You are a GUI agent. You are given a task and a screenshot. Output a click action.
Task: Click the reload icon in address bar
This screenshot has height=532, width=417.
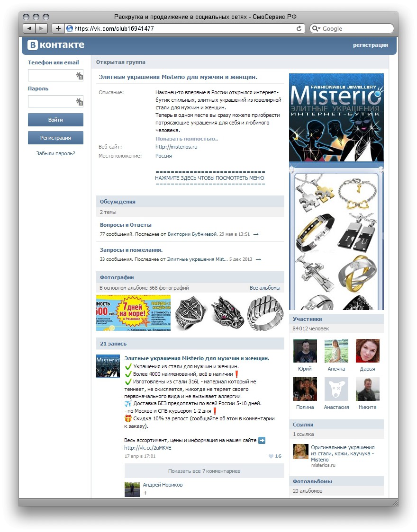point(299,28)
